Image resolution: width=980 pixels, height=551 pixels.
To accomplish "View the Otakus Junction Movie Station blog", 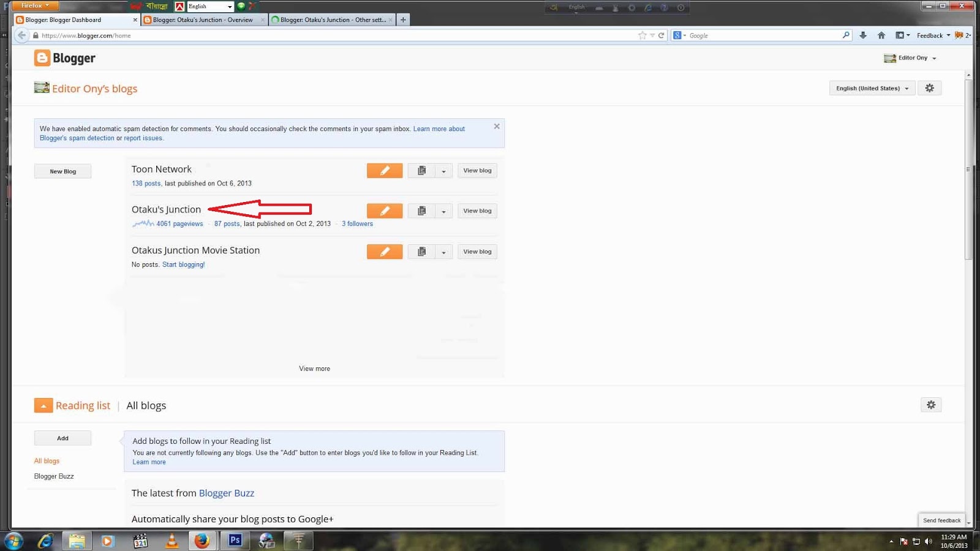I will (x=477, y=252).
